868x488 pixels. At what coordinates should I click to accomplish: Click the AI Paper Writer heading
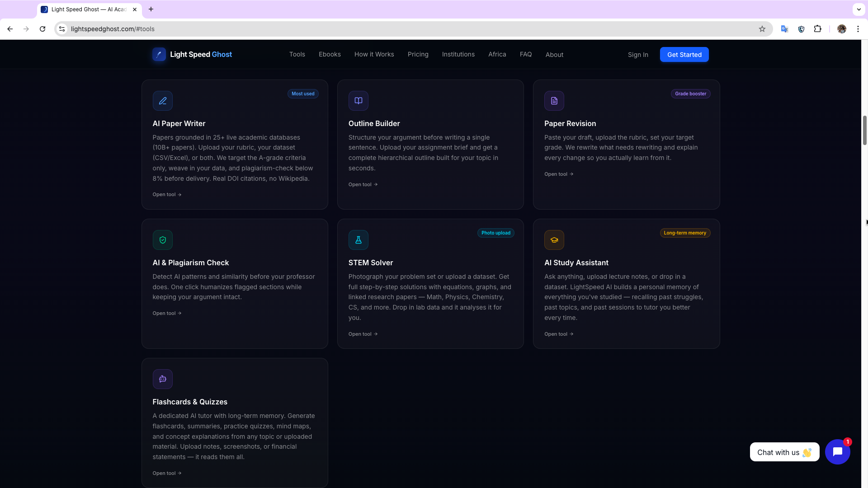179,123
